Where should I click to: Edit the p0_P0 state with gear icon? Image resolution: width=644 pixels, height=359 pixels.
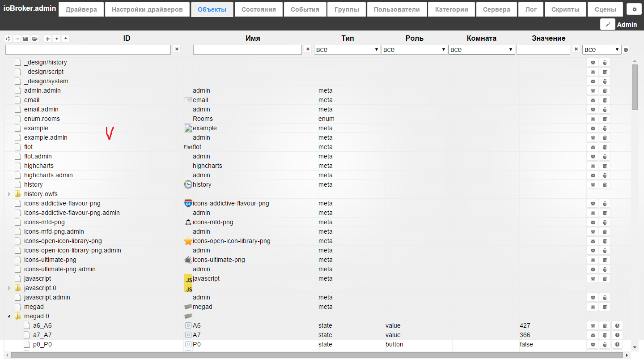click(x=593, y=344)
